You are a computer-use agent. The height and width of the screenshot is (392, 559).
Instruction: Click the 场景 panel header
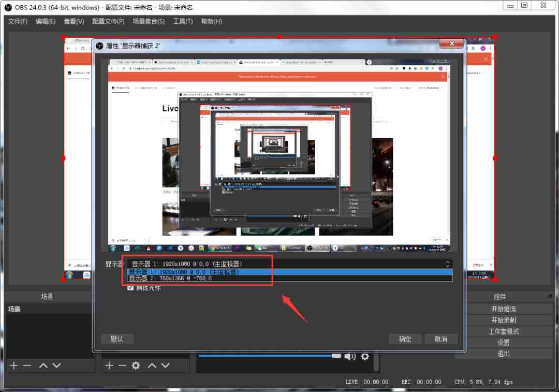coord(47,296)
